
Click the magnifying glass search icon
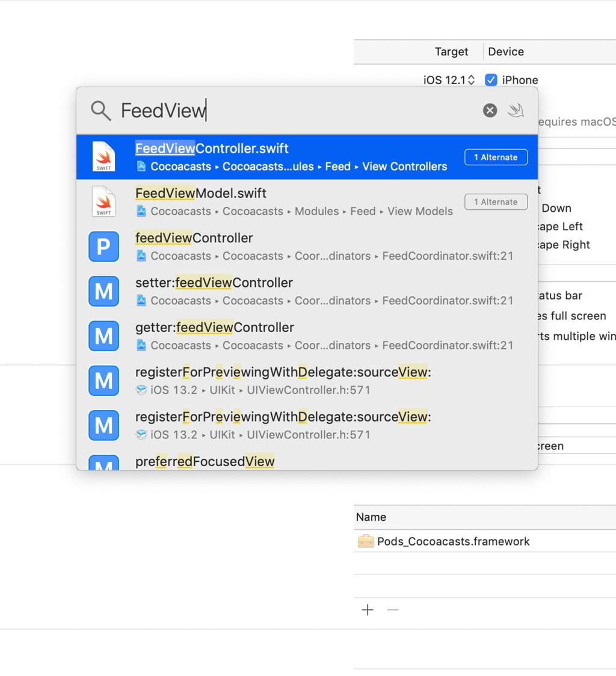pyautogui.click(x=100, y=111)
